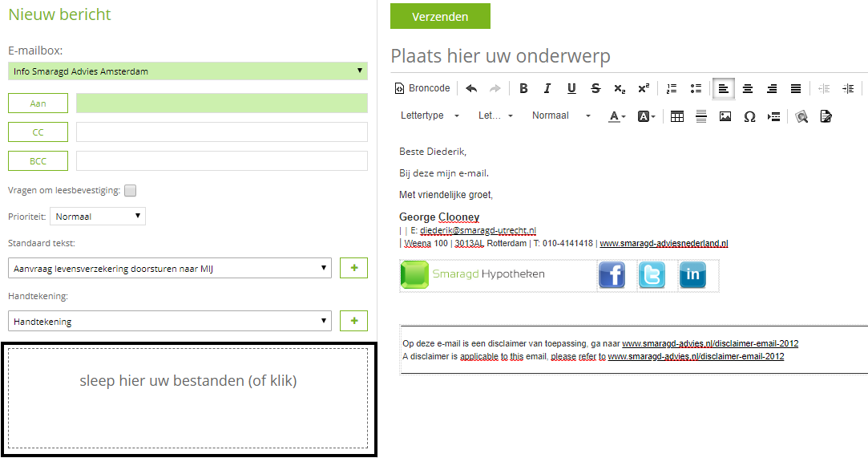Increase the indent

tap(848, 88)
